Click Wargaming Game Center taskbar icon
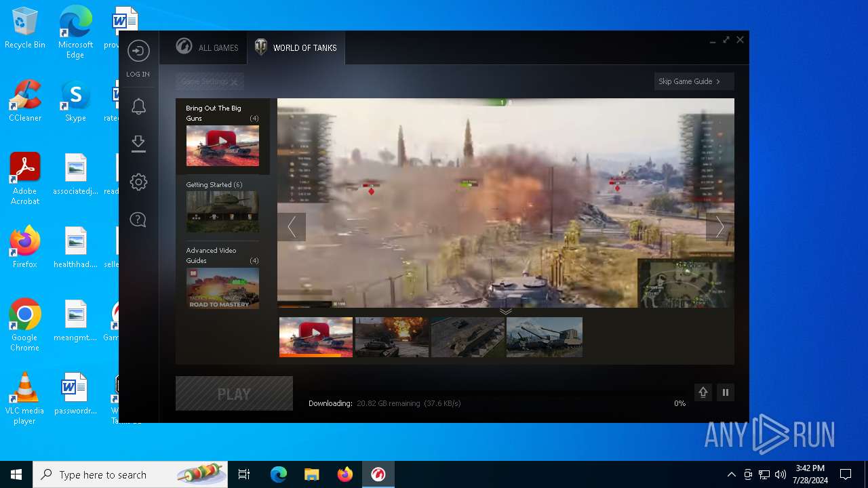868x488 pixels. pos(378,474)
